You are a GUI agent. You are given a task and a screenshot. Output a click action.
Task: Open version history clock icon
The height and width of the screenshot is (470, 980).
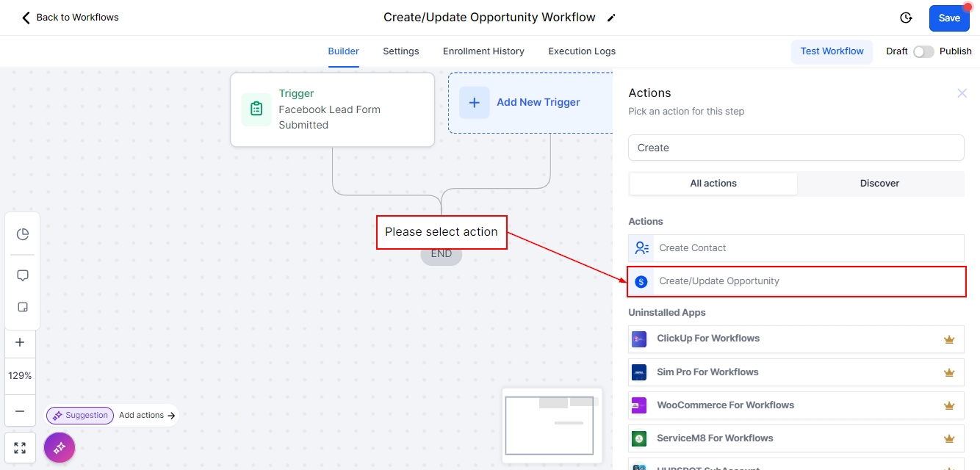click(906, 18)
